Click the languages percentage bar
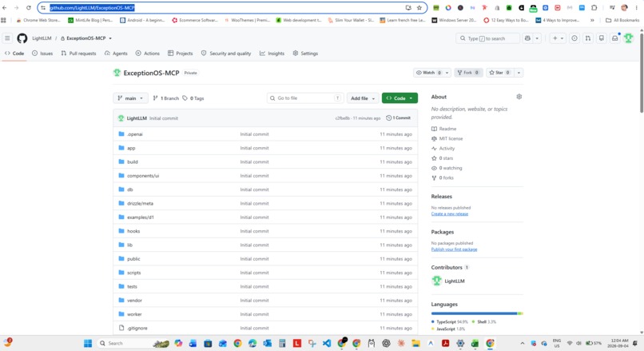This screenshot has height=351, width=644. pos(477,313)
